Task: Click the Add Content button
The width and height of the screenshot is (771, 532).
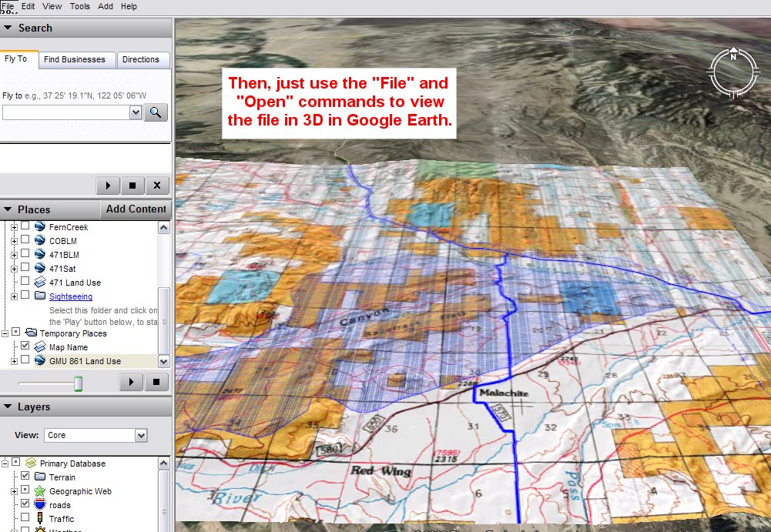Action: pyautogui.click(x=136, y=209)
